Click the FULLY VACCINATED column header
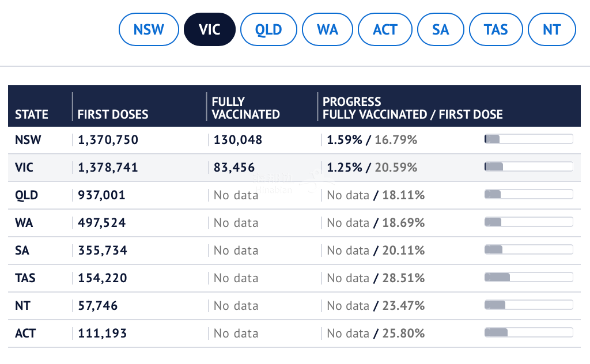Viewport: 590px width, 364px height. (245, 108)
